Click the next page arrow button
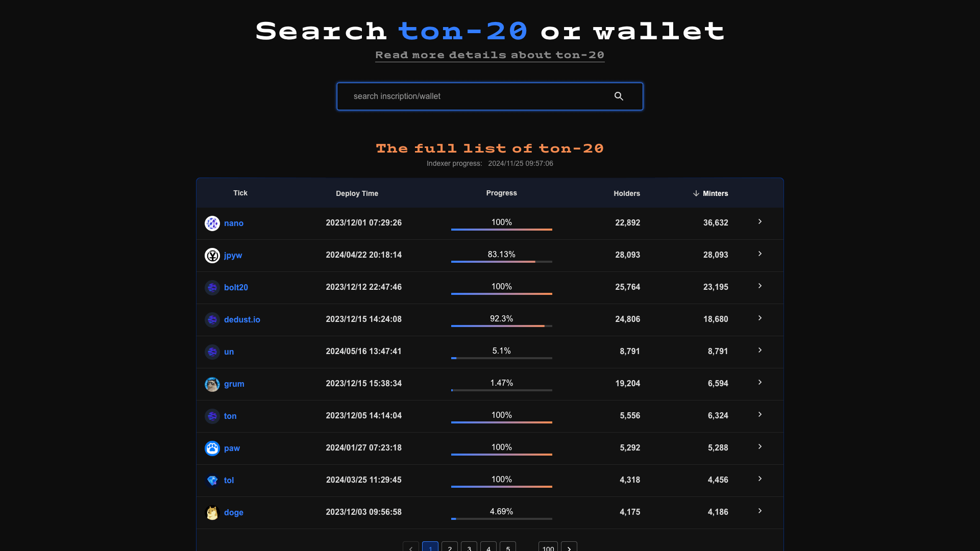 tap(569, 547)
